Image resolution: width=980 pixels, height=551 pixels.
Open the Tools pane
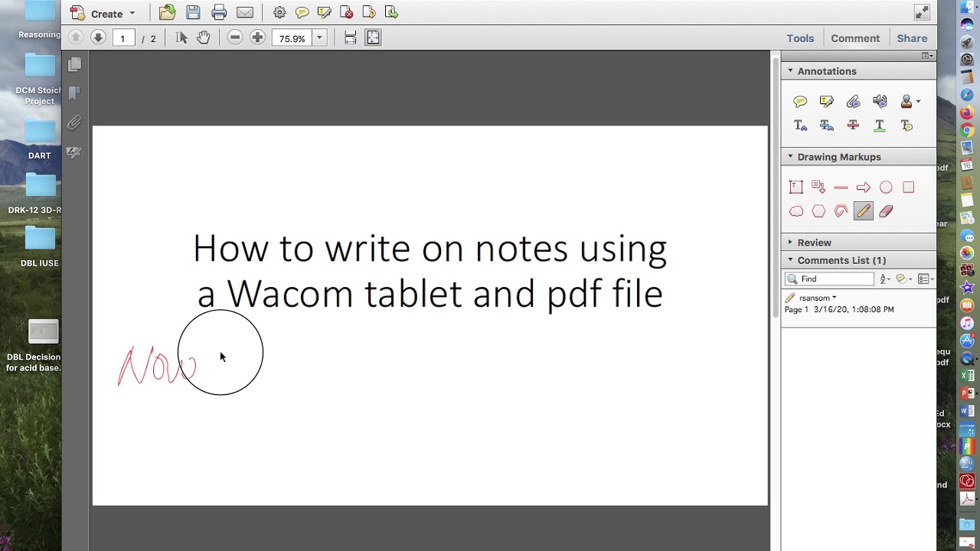click(800, 38)
